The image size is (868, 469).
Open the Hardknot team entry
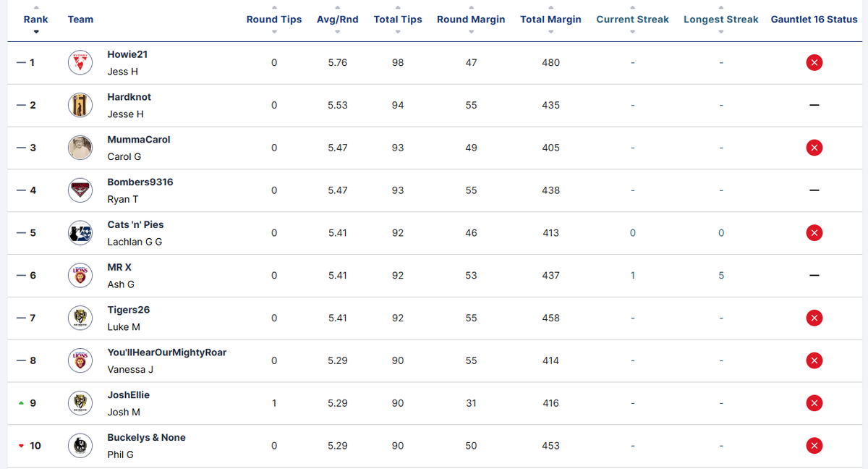(129, 97)
